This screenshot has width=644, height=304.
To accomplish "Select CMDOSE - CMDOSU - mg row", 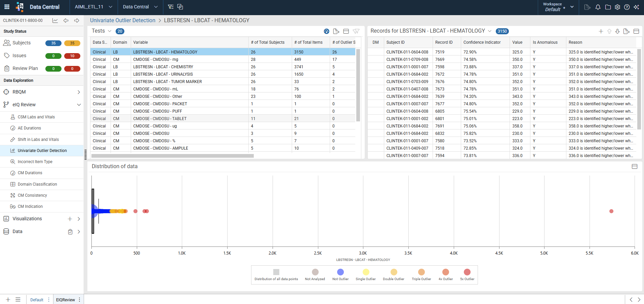I will (223, 60).
